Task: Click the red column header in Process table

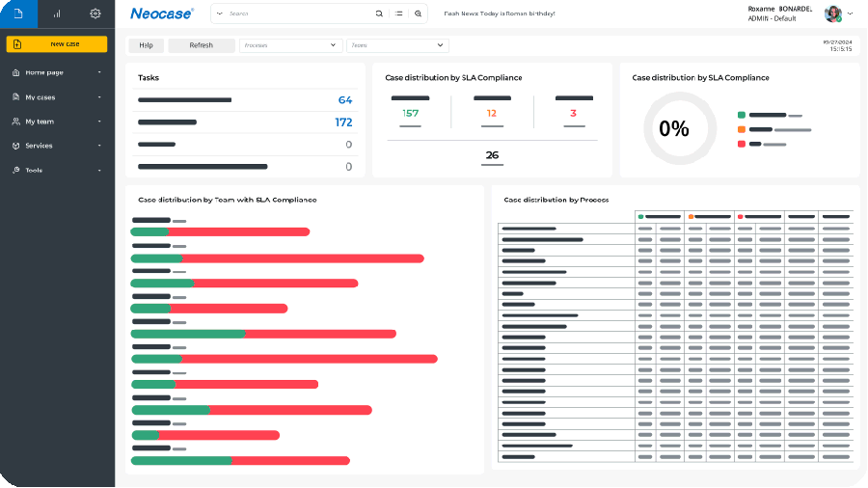Action: 759,216
